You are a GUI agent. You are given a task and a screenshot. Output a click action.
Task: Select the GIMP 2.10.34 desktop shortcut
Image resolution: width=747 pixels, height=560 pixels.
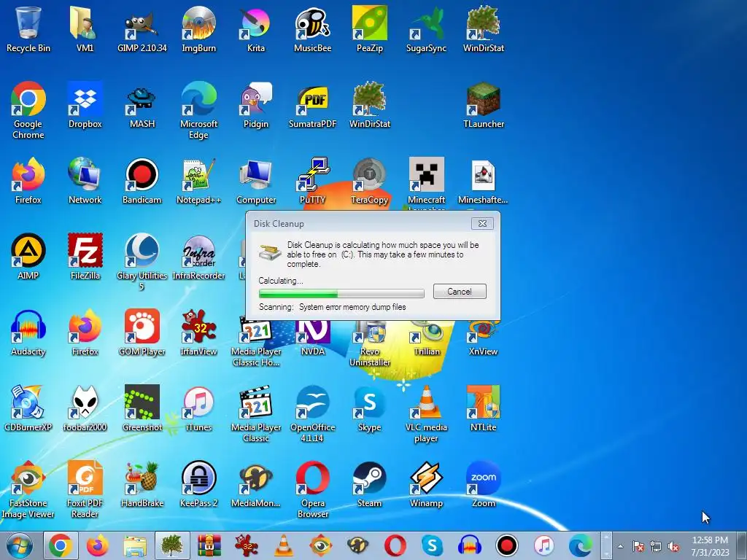142,29
